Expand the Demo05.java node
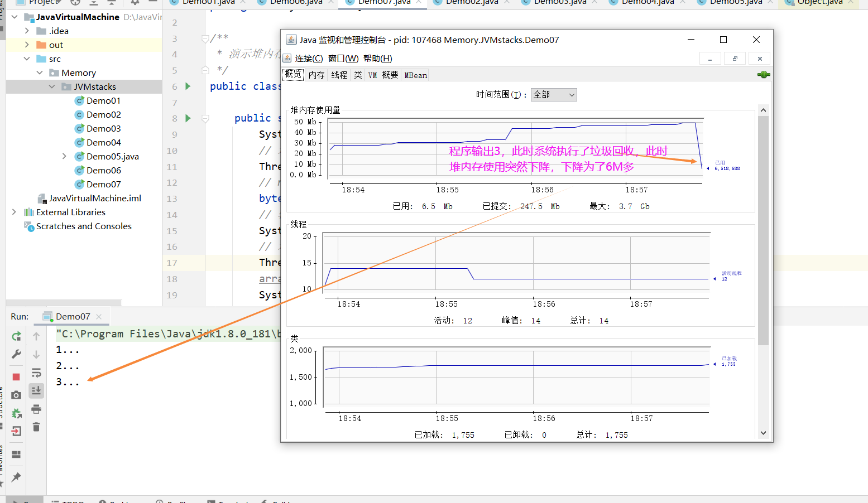Screen dimensions: 868x503 coord(64,156)
